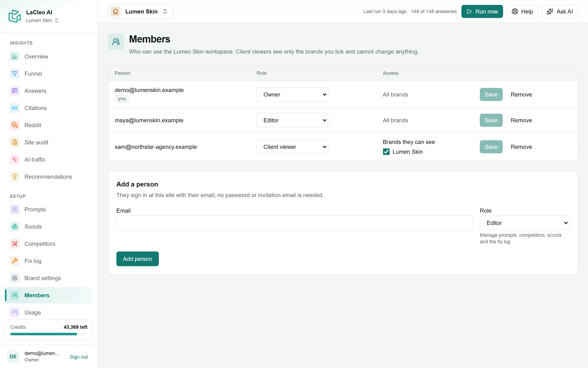Open the role dropdown for maya@lumenskin.example

pyautogui.click(x=292, y=120)
